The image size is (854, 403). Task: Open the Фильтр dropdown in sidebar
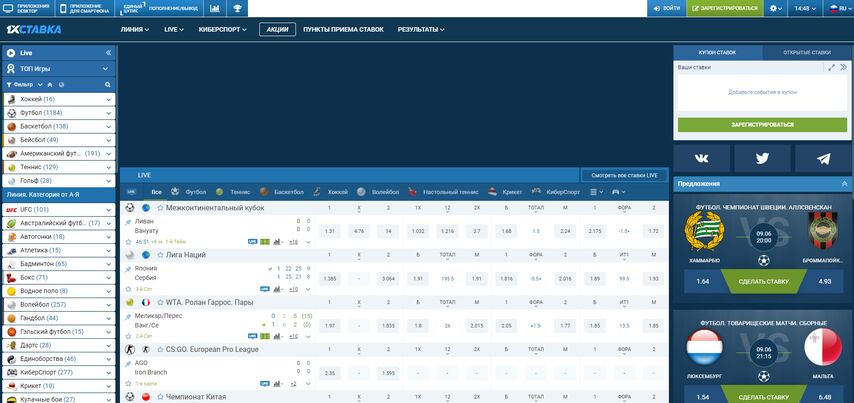(x=25, y=85)
